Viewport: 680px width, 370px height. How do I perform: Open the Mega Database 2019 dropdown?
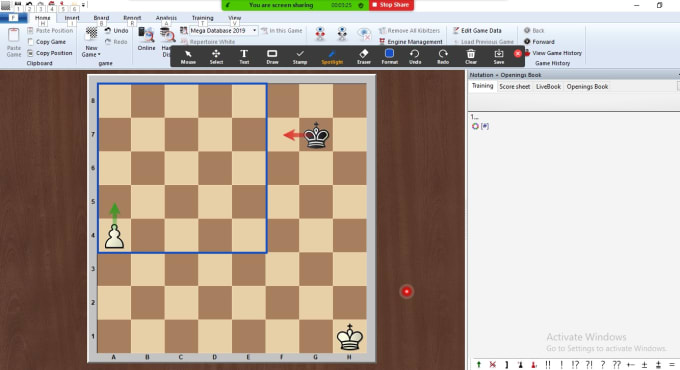254,30
